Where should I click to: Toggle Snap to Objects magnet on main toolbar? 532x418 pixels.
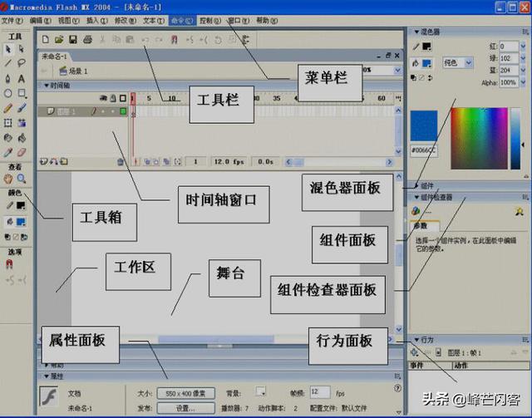click(175, 40)
